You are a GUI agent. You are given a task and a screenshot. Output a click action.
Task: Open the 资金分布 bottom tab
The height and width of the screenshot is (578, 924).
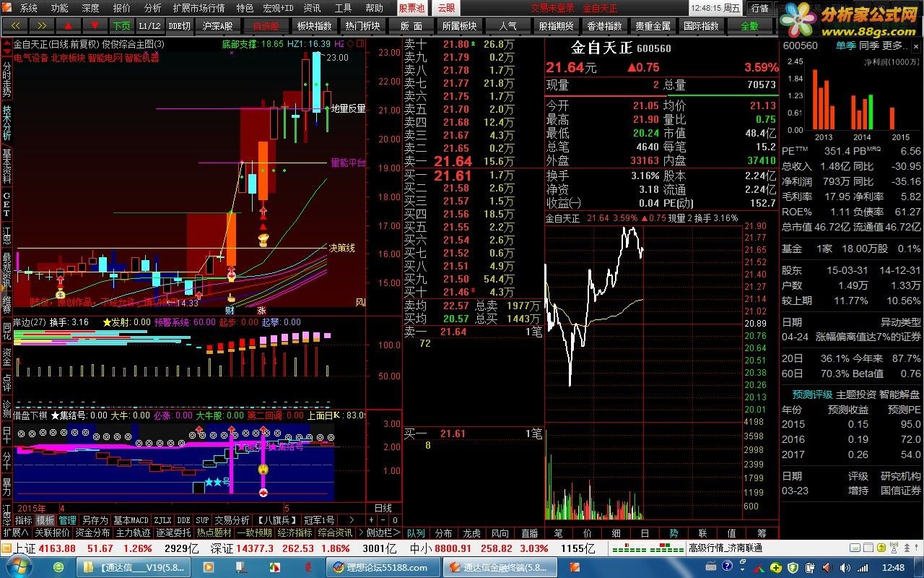tap(92, 532)
